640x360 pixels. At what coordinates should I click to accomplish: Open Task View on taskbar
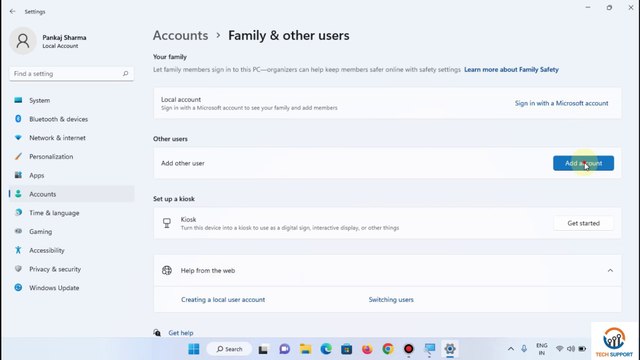[263, 349]
